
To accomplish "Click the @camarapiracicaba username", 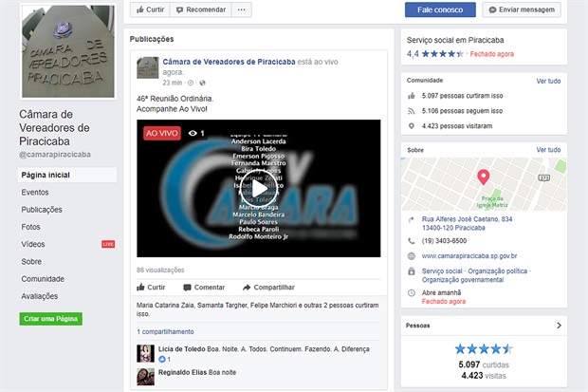I will (55, 155).
